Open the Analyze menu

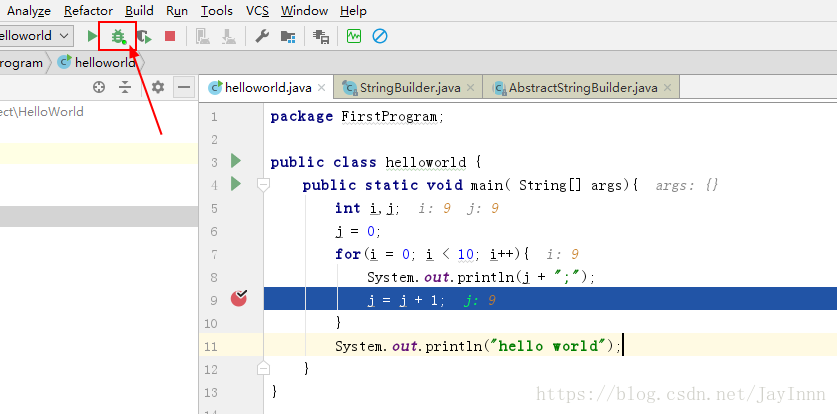click(29, 11)
